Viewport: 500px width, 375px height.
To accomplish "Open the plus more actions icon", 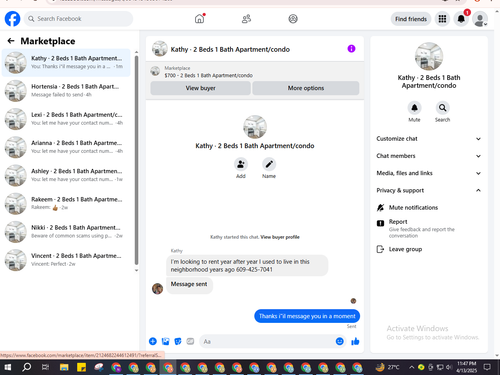I will (153, 341).
